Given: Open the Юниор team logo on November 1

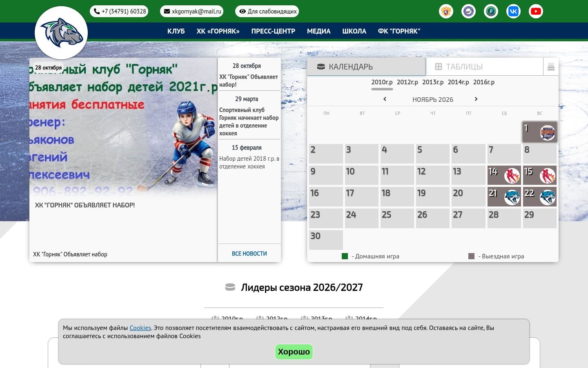Looking at the screenshot, I should tap(548, 132).
